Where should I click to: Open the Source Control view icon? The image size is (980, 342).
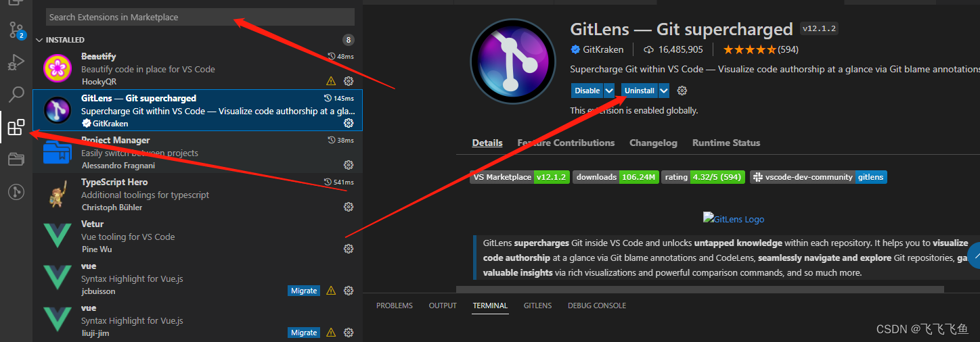pos(16,29)
